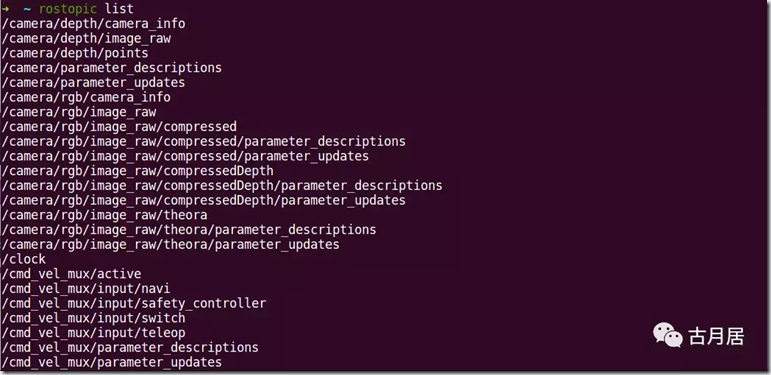The width and height of the screenshot is (771, 375).
Task: Click the /cmd_vel_mux/input/teleop topic
Action: pyautogui.click(x=93, y=333)
